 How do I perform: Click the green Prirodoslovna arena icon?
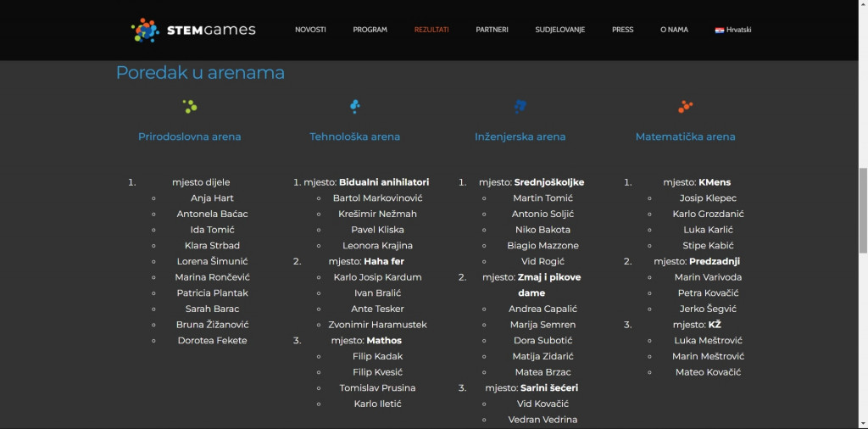click(190, 106)
